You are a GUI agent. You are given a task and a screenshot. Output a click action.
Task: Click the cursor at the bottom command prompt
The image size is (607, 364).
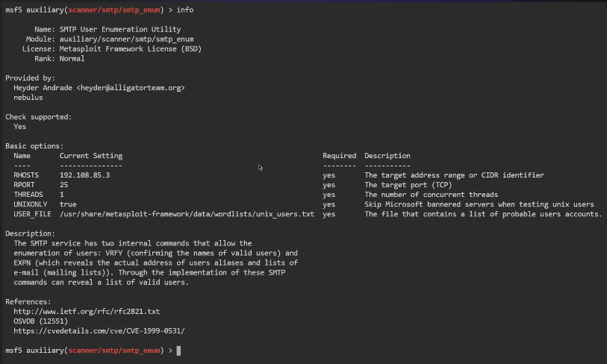coord(178,350)
